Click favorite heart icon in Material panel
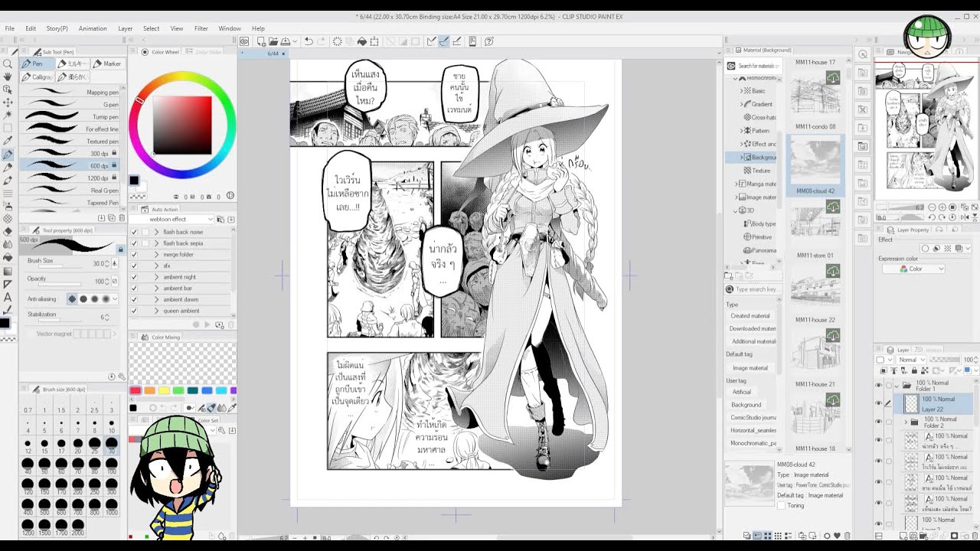980x551 pixels. pyautogui.click(x=837, y=536)
